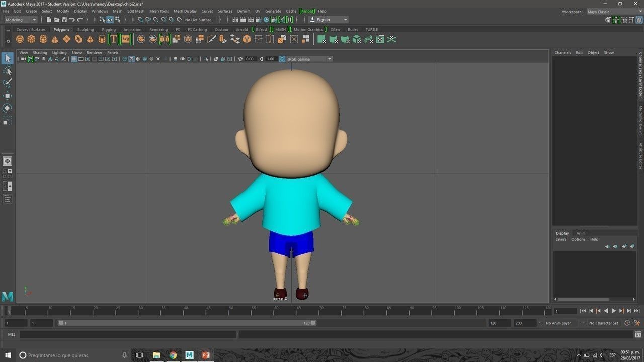Create a polygon cone from the shelf

[55, 39]
